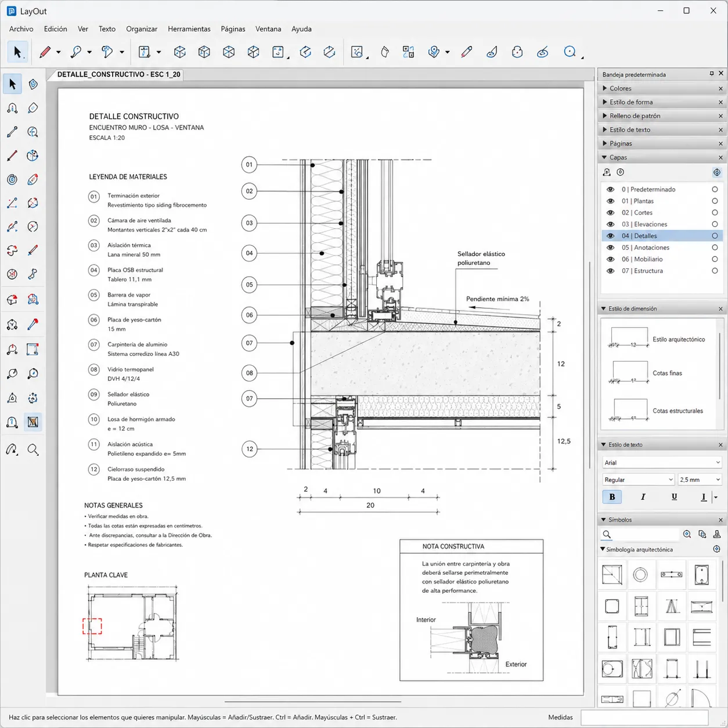Toggle eye icon for 03 | Elevaciones
This screenshot has height=728, width=728.
610,224
